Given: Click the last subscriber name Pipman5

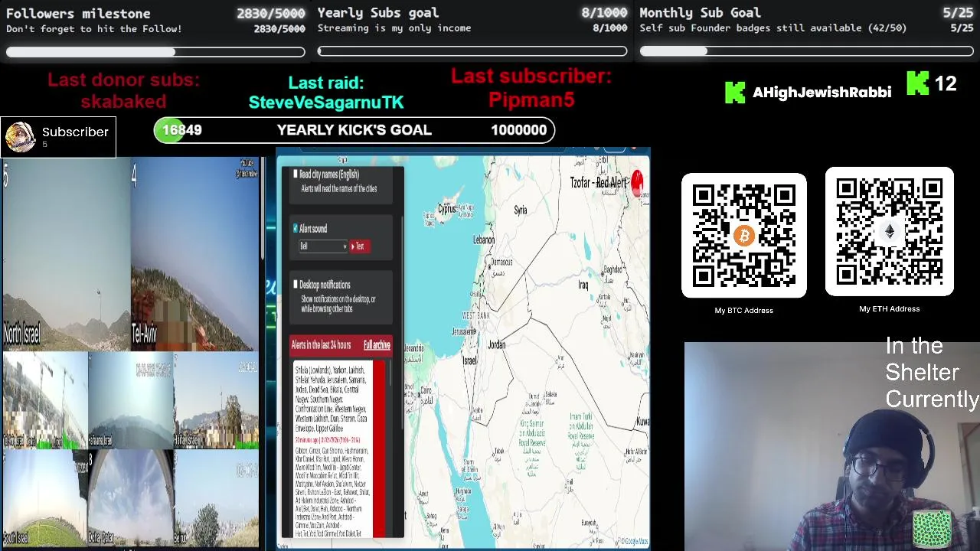Looking at the screenshot, I should coord(531,99).
